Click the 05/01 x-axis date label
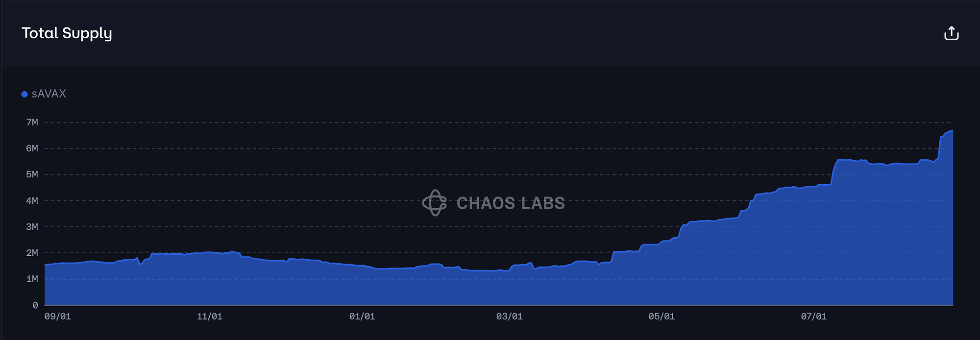This screenshot has width=980, height=340. click(661, 316)
